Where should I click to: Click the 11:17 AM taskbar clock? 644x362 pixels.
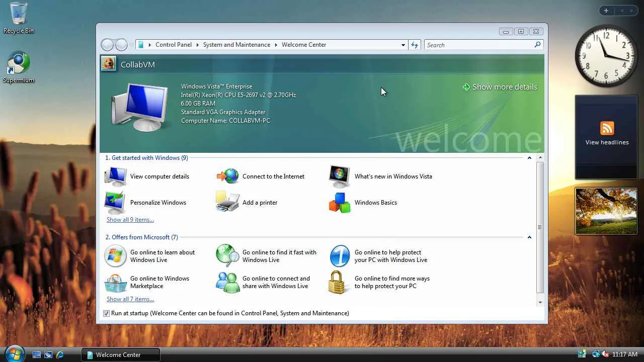tap(625, 354)
